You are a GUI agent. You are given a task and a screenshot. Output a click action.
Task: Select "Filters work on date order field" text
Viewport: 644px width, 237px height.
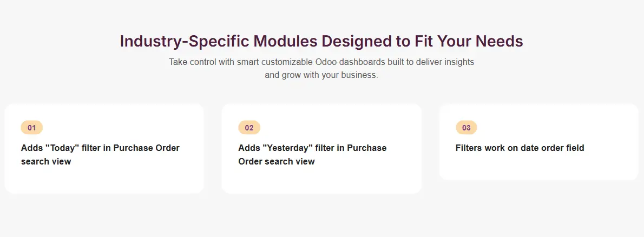[520, 148]
